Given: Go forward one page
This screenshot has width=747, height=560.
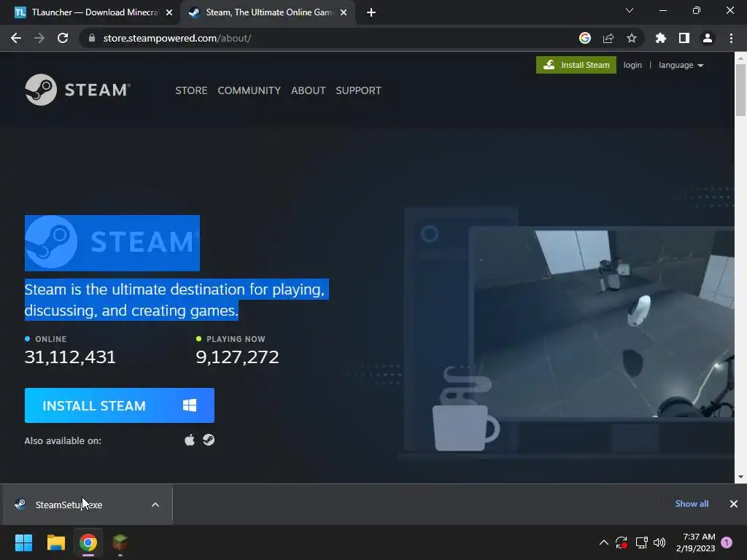Looking at the screenshot, I should tap(39, 38).
